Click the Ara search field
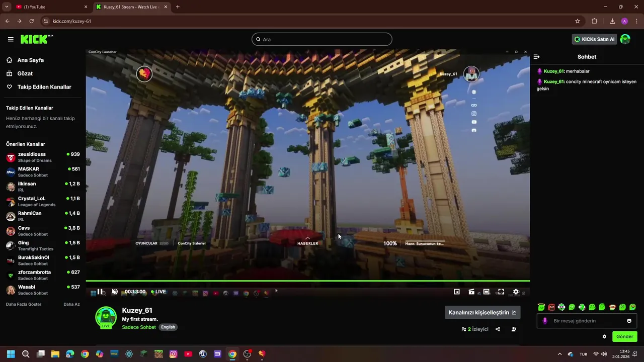This screenshot has height=362, width=644. point(322,39)
